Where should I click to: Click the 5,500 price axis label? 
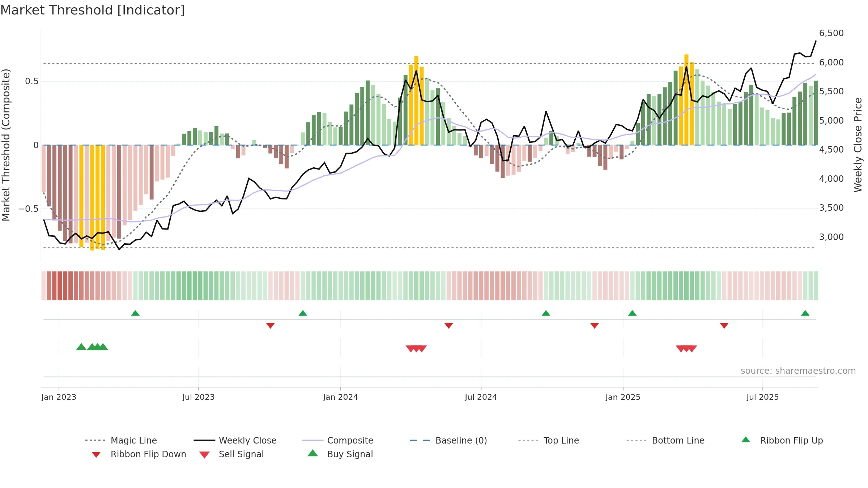(831, 91)
